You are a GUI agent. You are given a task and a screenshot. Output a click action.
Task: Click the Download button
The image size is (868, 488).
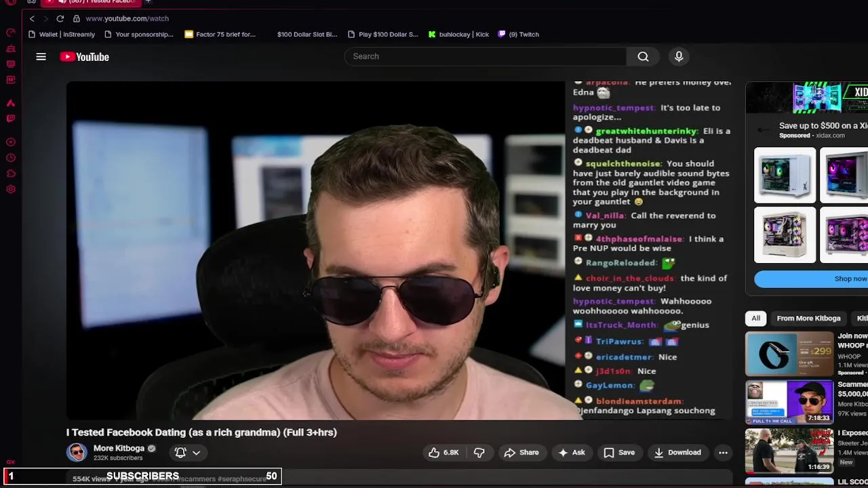coord(677,452)
